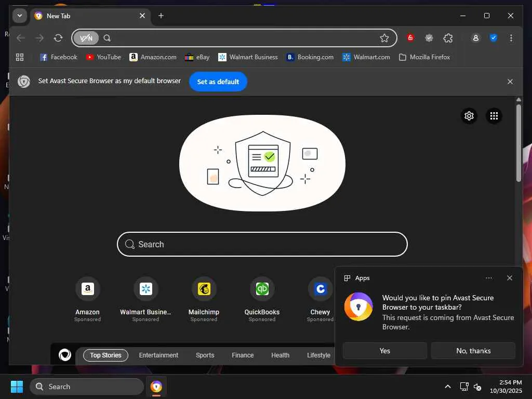Click the Set as default button
Screen dimensions: 532x399
point(218,82)
